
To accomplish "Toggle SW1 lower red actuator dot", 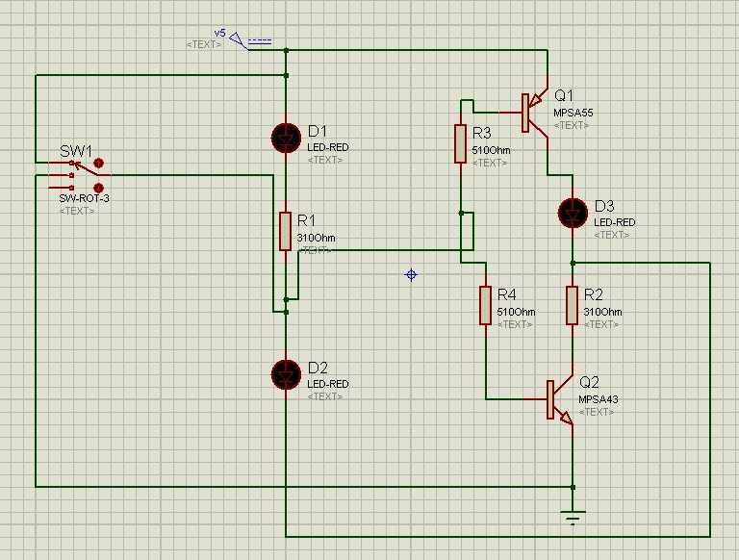I will pos(98,188).
